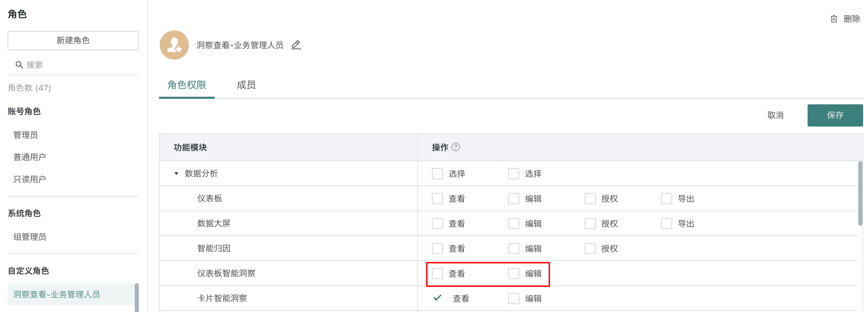Check 编辑 for 仪表板智能洞察
868x312 pixels.
coord(514,274)
